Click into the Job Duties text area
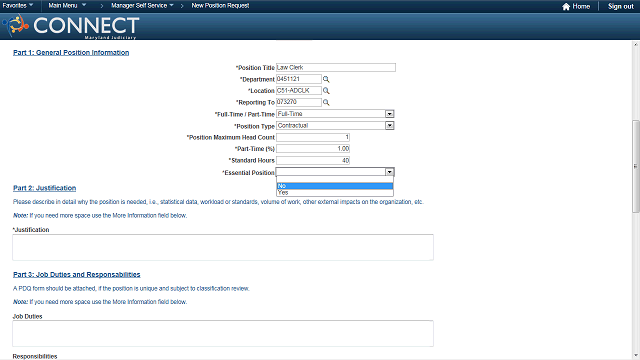The height and width of the screenshot is (360, 640). point(223,333)
